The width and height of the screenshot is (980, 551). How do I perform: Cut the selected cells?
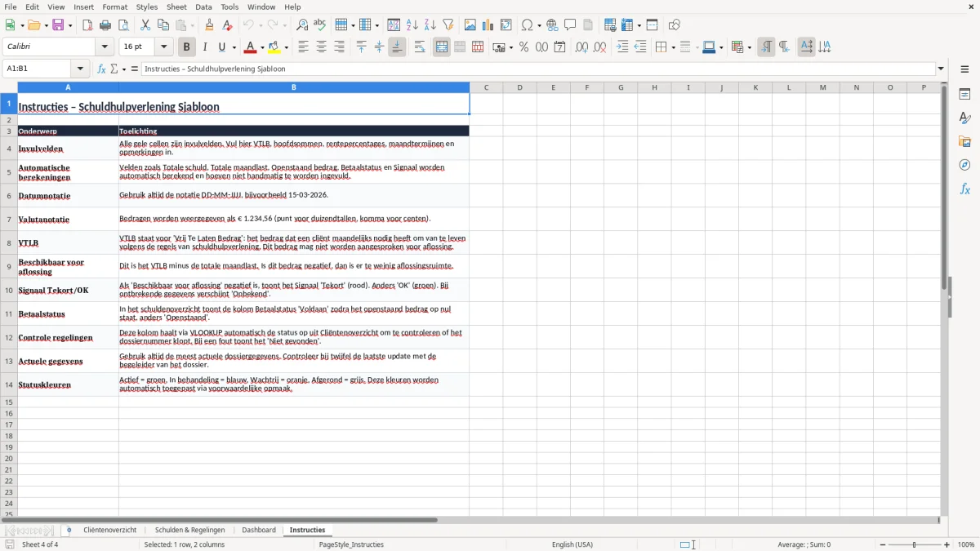(x=145, y=25)
